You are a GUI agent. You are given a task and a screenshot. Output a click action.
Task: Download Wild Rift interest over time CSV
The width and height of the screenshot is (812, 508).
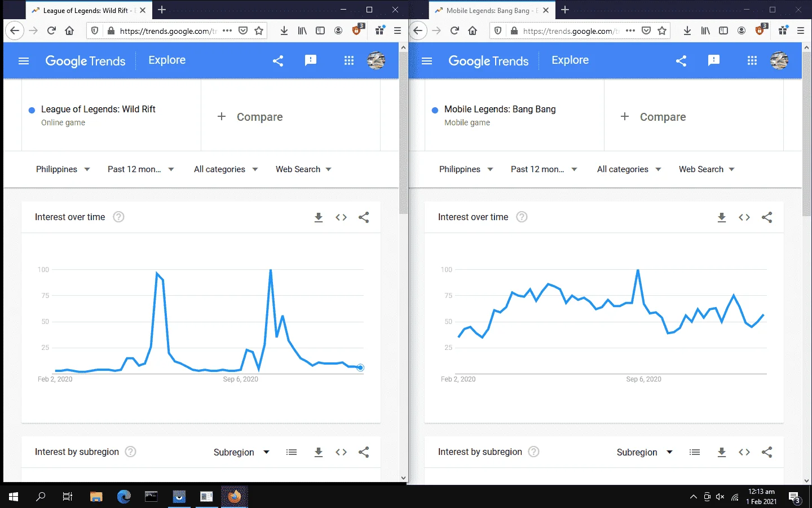point(319,217)
